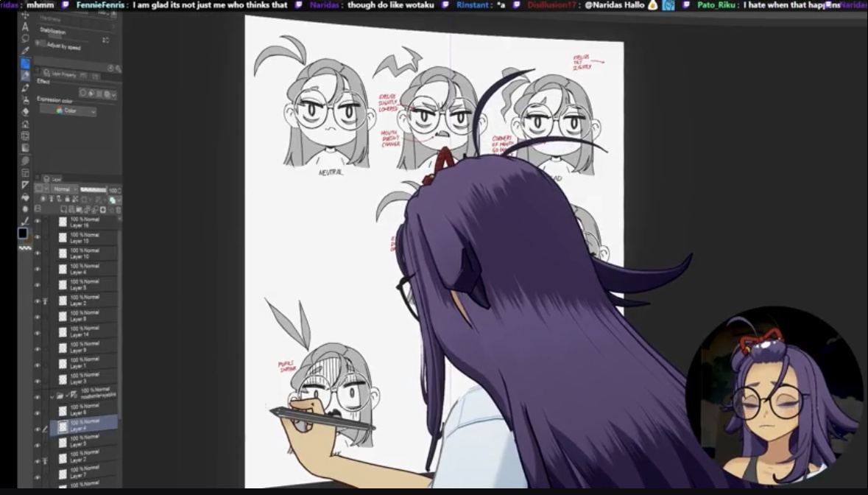Toggle Clip to layer below icon
The width and height of the screenshot is (868, 495).
point(43,200)
